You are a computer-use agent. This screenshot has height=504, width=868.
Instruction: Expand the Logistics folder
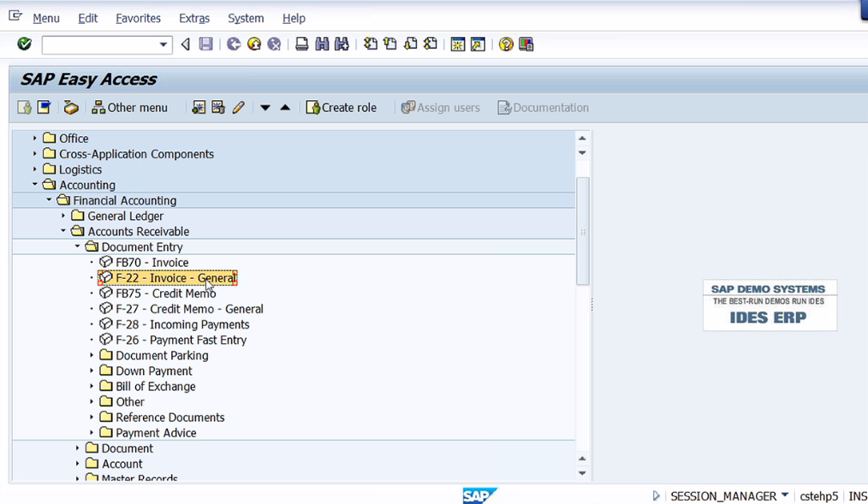(35, 169)
